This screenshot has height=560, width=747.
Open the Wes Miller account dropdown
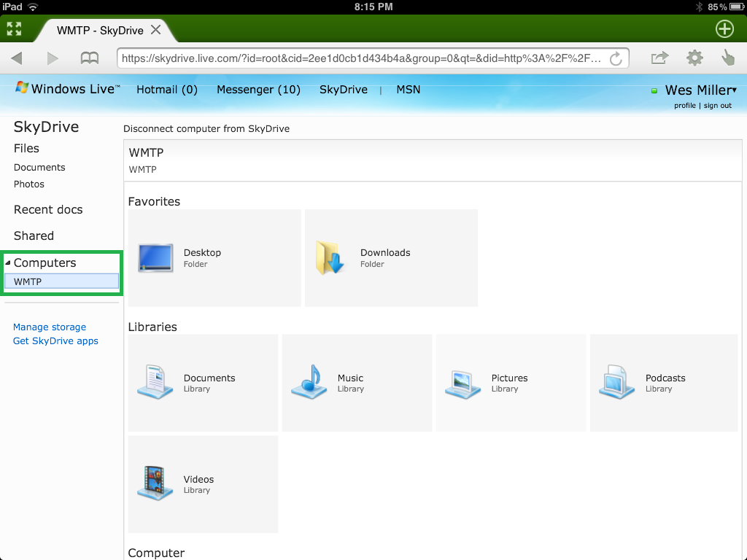[x=700, y=90]
